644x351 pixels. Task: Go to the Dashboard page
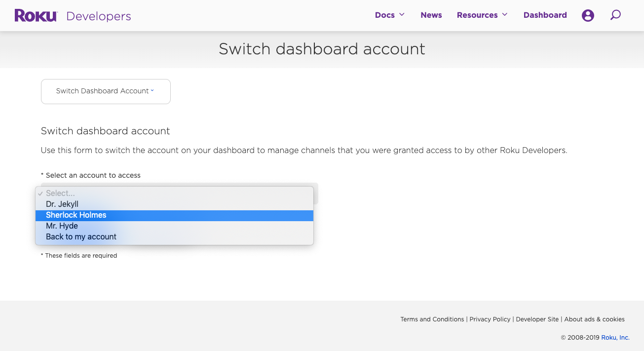tap(545, 15)
